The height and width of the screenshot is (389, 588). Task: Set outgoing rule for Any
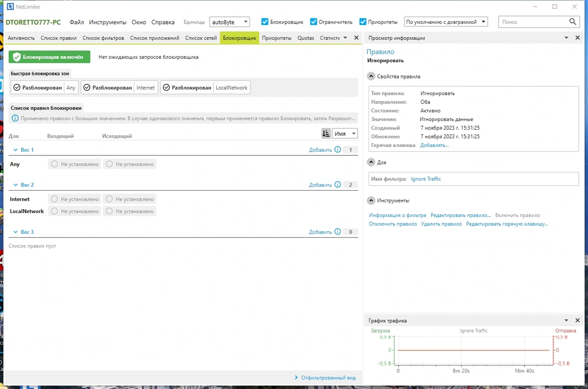(129, 164)
